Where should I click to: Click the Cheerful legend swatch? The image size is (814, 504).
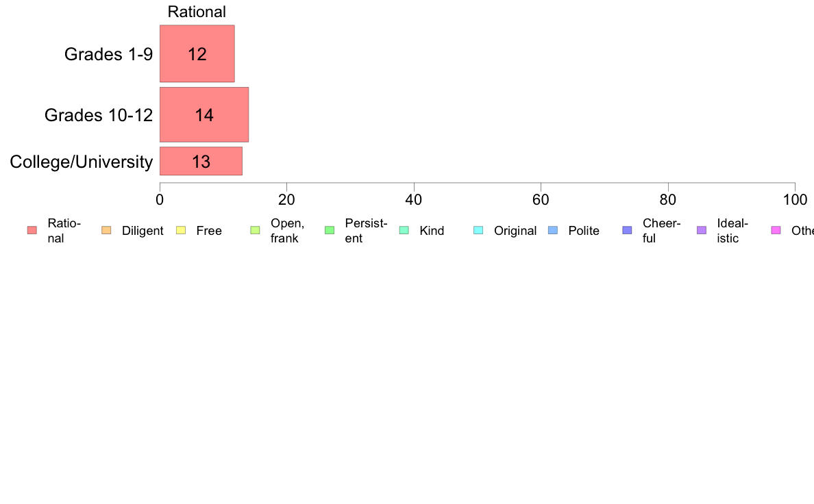[627, 231]
